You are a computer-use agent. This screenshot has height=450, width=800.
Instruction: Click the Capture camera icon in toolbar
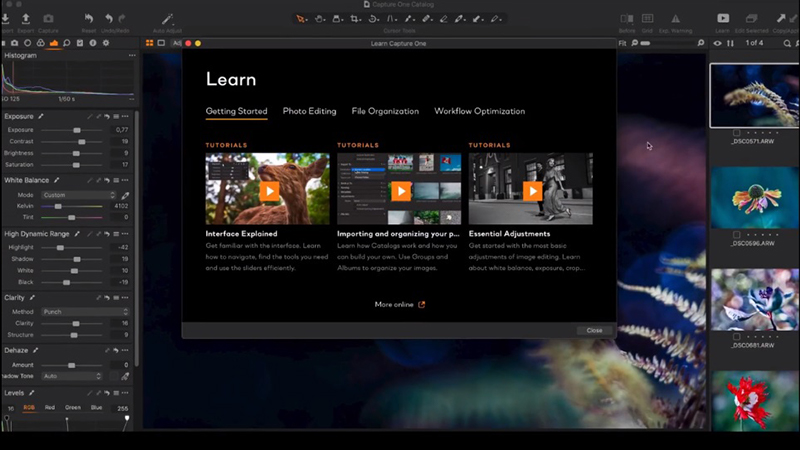[x=48, y=19]
